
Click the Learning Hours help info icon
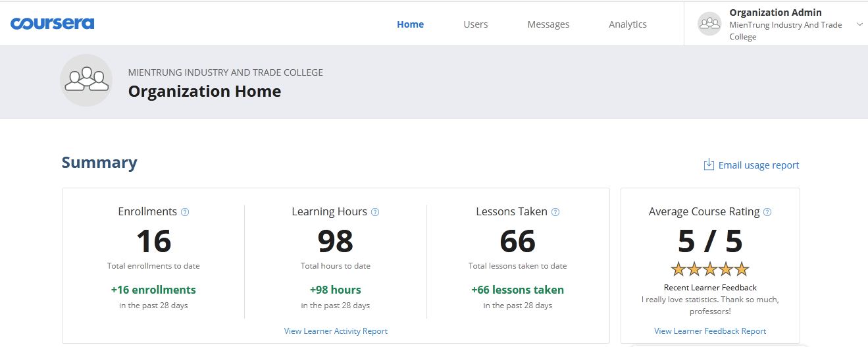point(375,212)
